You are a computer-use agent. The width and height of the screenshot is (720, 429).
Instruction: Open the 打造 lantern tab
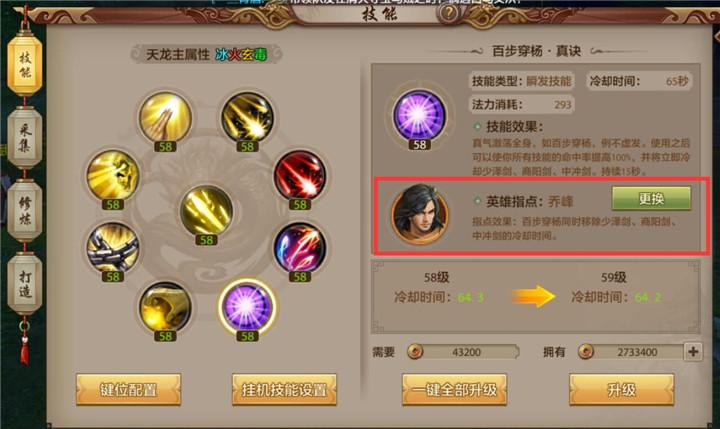point(25,284)
